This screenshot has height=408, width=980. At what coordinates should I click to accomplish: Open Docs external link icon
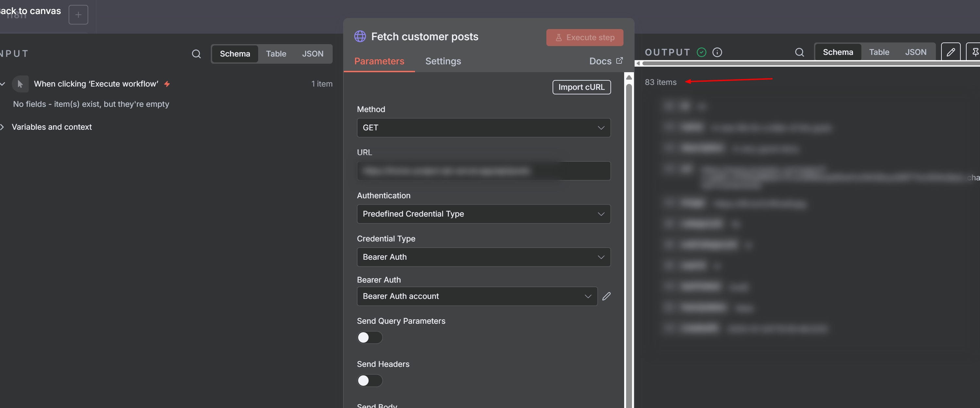click(x=619, y=60)
